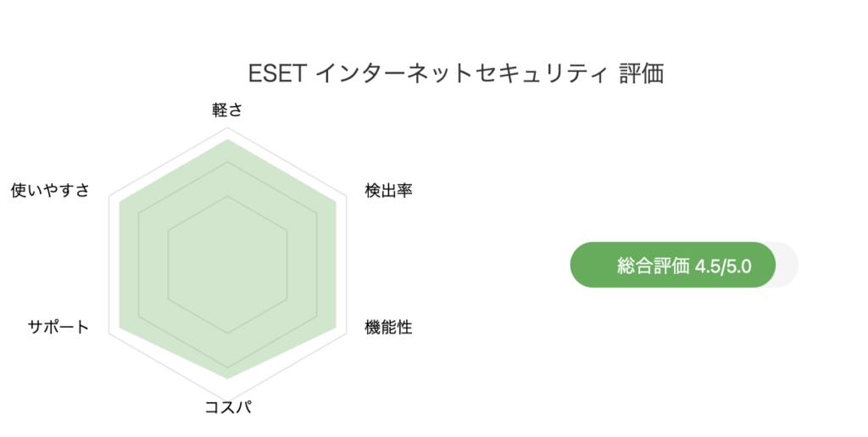Viewport: 868px width, 437px height.
Task: Click the top vertex of green radar area
Action: click(x=227, y=139)
